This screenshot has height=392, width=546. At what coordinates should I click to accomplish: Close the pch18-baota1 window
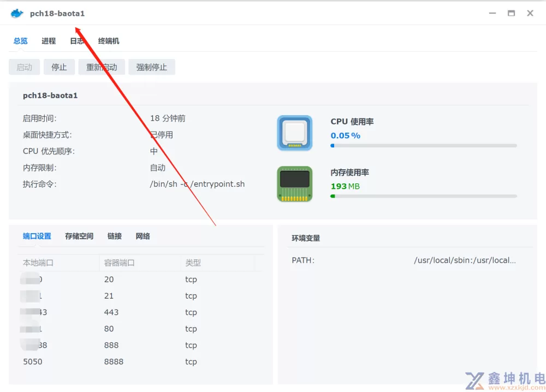[x=530, y=13]
